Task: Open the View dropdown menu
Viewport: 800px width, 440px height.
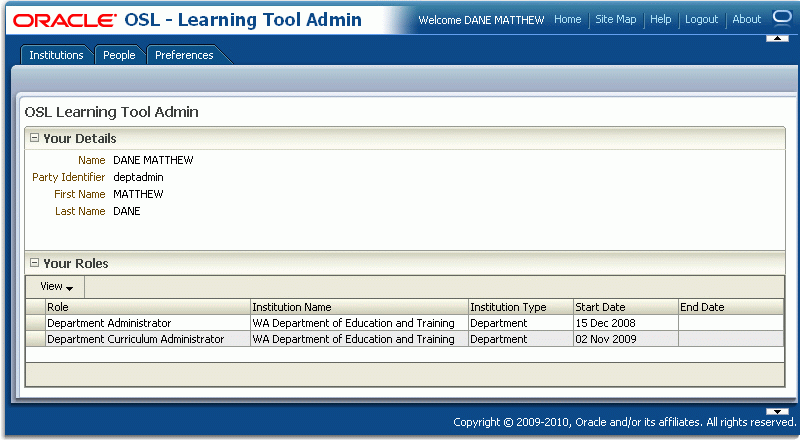Action: [x=56, y=286]
